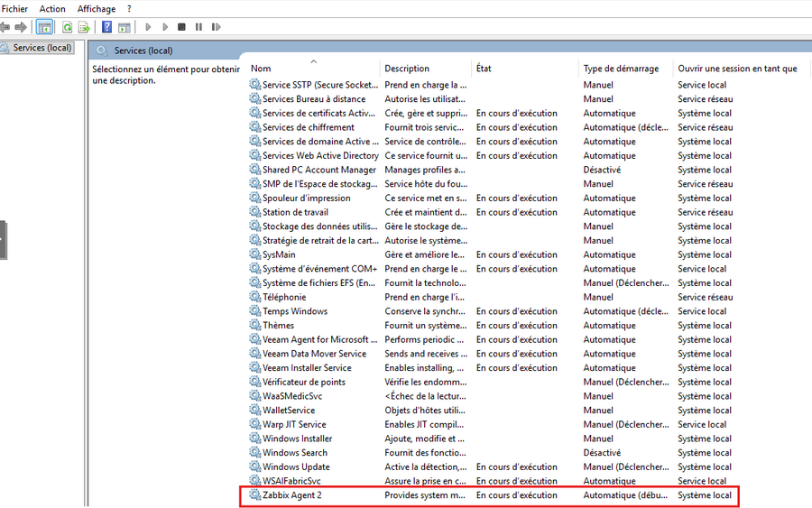Select the Zabbix Agent 2 service
This screenshot has height=508, width=812.
tap(291, 495)
